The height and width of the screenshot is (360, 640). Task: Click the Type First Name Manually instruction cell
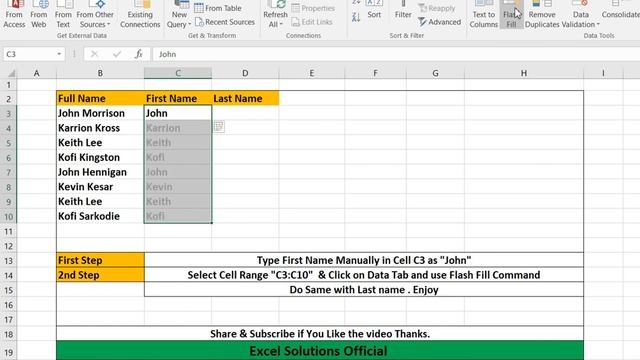[364, 260]
